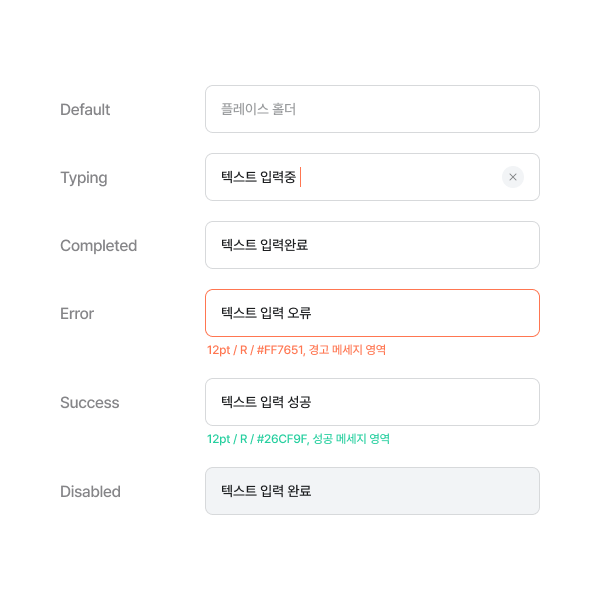Click inside the Typing text input box
600x600 pixels.
[372, 177]
